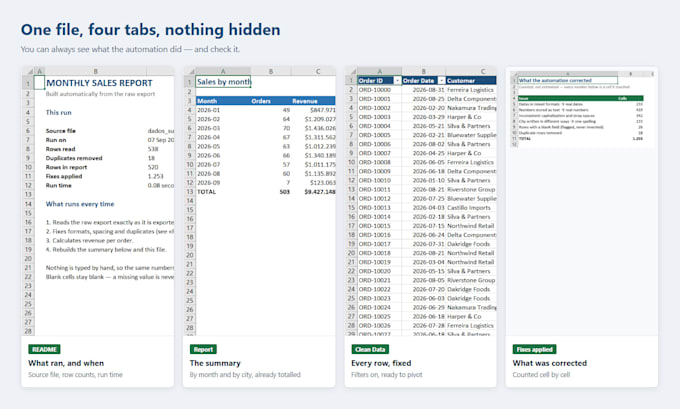This screenshot has height=409, width=680.
Task: Click the Orders column header cell
Action: (x=271, y=101)
